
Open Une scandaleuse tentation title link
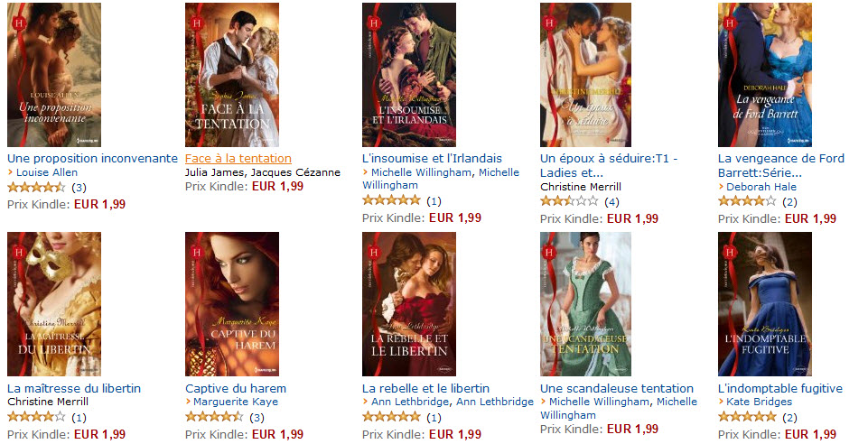tap(617, 388)
